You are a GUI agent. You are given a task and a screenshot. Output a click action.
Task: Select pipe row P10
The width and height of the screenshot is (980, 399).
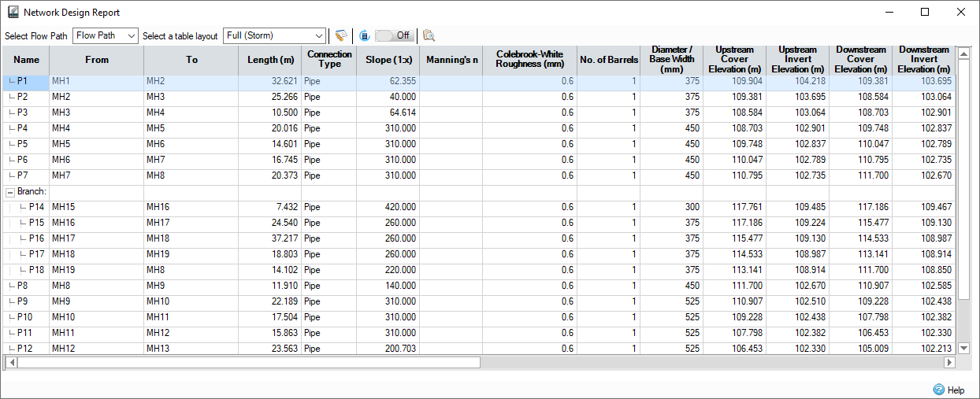pyautogui.click(x=478, y=317)
